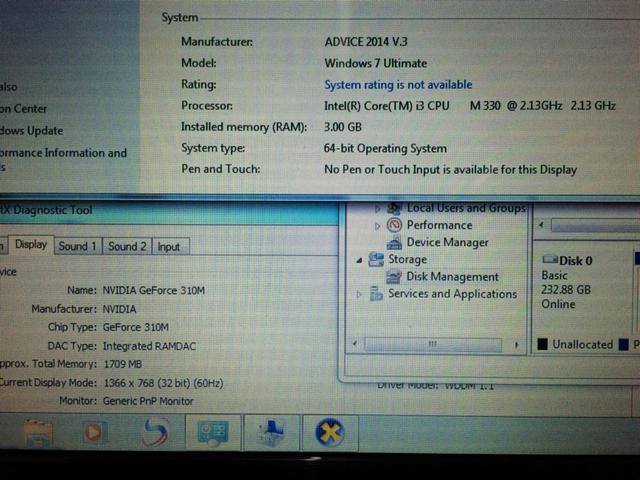Image resolution: width=640 pixels, height=480 pixels.
Task: Expand the Local Users and Groups node
Action: (x=378, y=209)
